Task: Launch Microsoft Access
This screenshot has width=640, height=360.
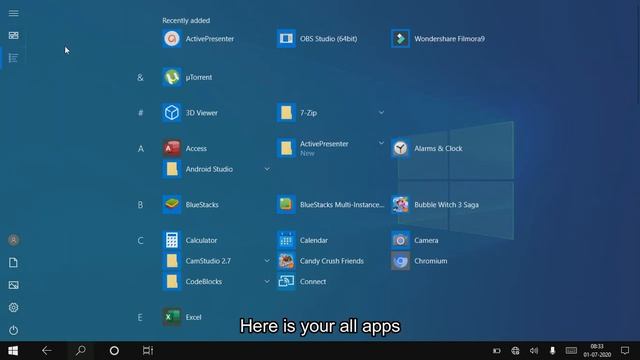Action: (x=185, y=148)
